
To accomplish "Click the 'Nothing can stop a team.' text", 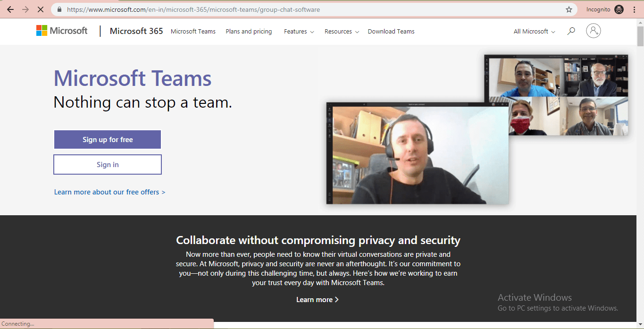I will pyautogui.click(x=143, y=102).
